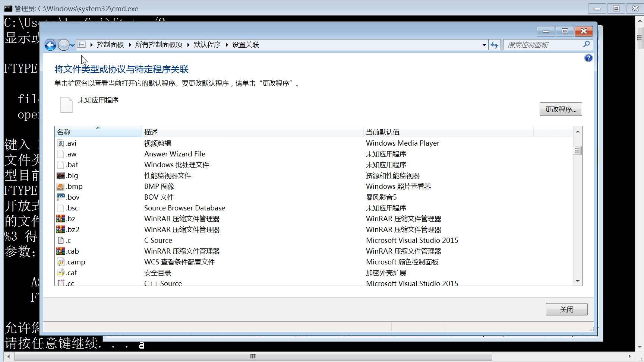Select the .avi file icon
The height and width of the screenshot is (362, 644).
pos(61,143)
